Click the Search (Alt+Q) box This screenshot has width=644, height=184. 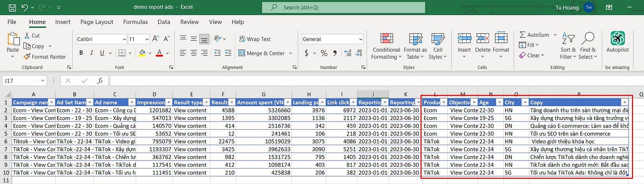pyautogui.click(x=343, y=8)
